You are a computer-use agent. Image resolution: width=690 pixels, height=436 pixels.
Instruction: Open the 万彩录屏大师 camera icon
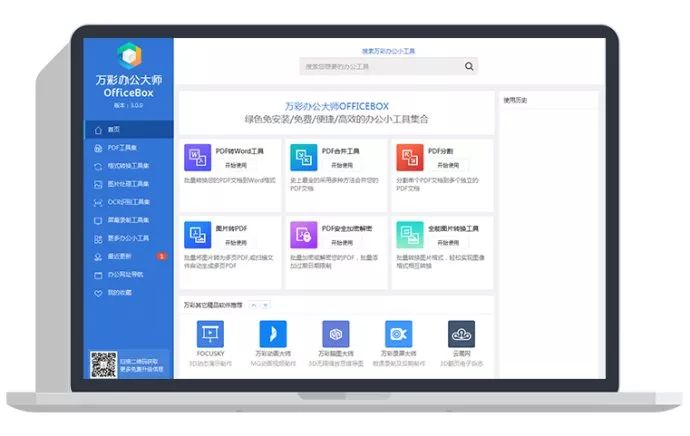pyautogui.click(x=399, y=334)
